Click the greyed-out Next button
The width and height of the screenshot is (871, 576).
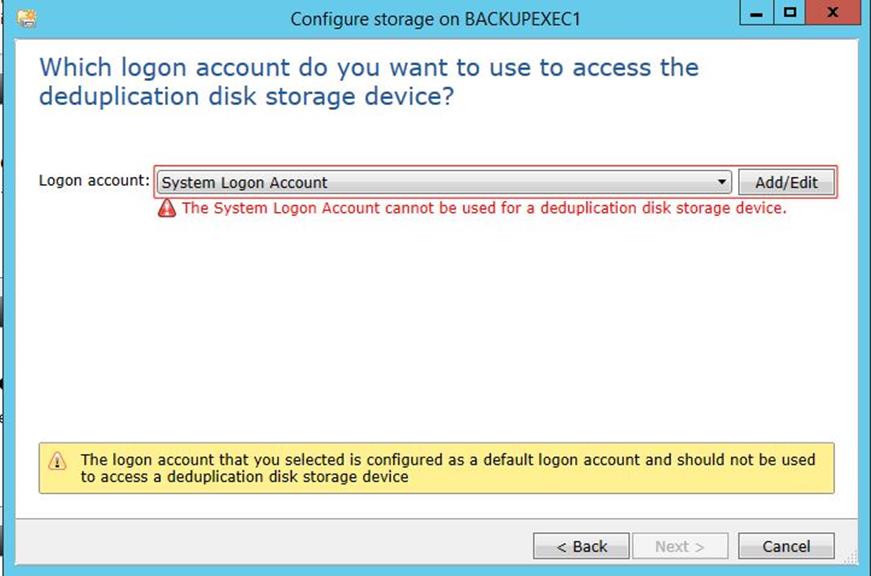click(680, 547)
